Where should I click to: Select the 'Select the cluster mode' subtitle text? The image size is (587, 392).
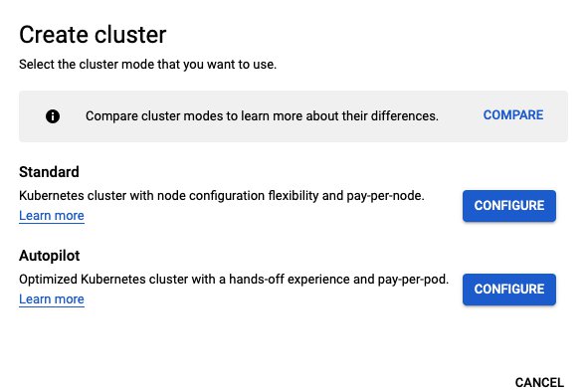click(x=148, y=65)
